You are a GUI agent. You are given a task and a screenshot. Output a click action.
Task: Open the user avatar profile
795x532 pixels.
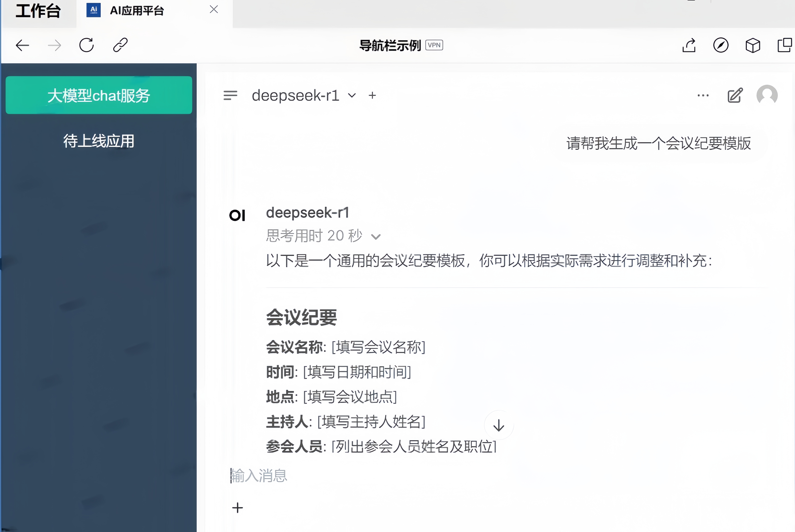pyautogui.click(x=767, y=95)
